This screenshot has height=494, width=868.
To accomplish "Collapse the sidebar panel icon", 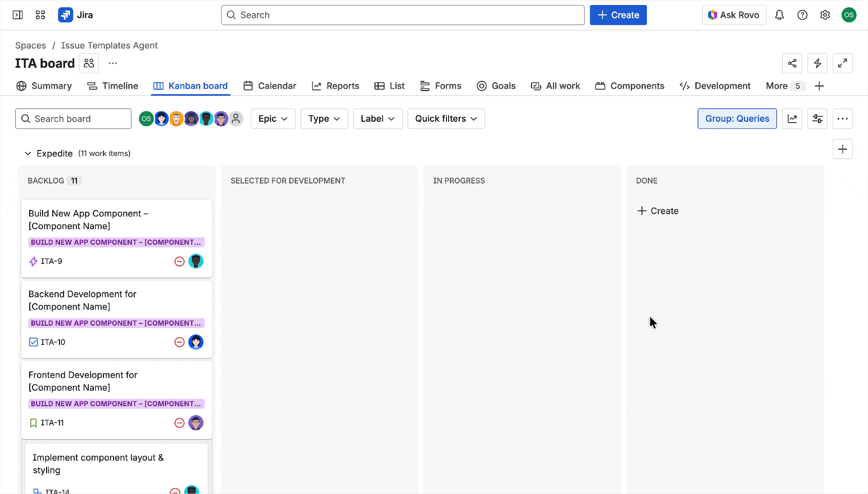I will click(18, 15).
